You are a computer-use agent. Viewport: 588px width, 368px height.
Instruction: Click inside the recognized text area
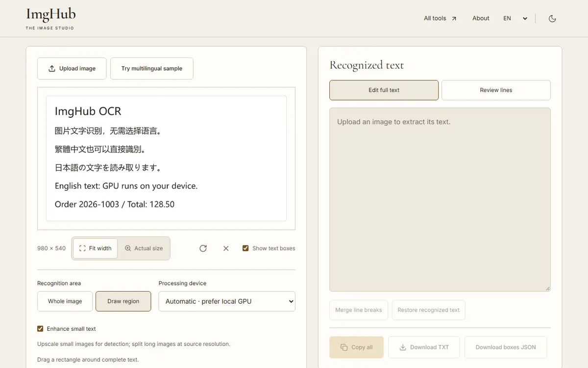click(x=440, y=200)
